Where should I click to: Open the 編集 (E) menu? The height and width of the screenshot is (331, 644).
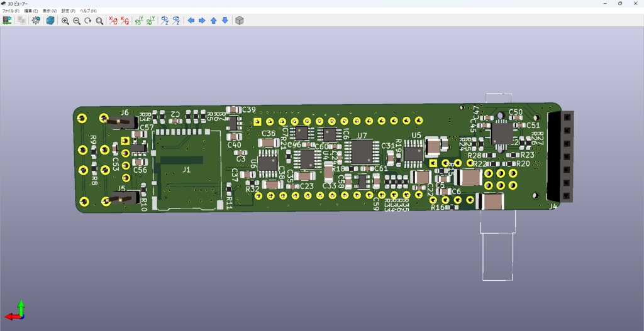point(31,11)
